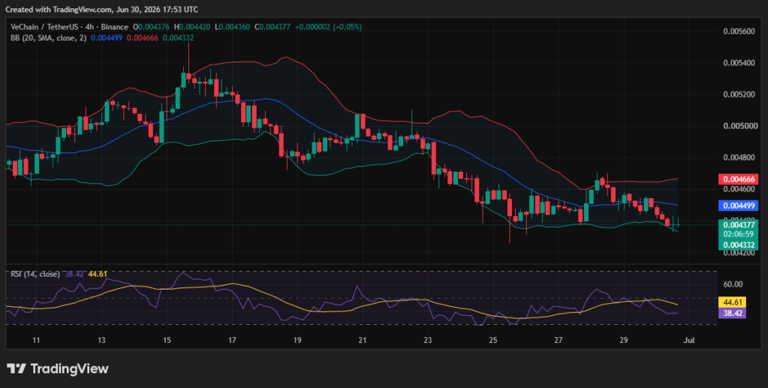Click the date label 11 on the time axis

(36, 340)
